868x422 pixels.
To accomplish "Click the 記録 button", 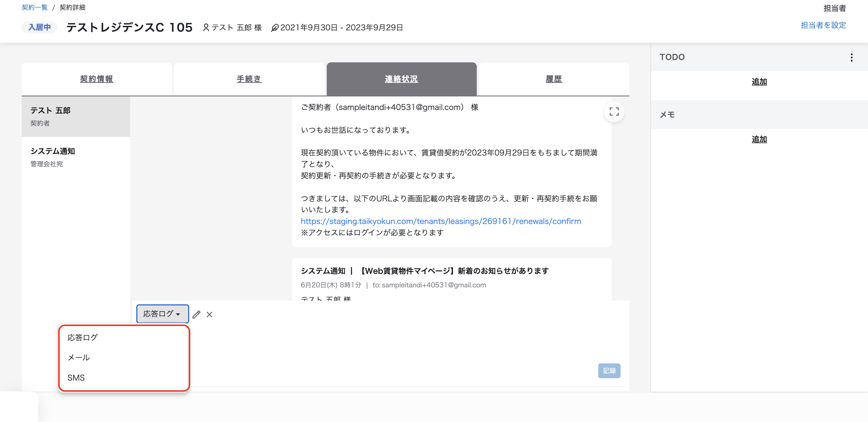I will tap(609, 371).
